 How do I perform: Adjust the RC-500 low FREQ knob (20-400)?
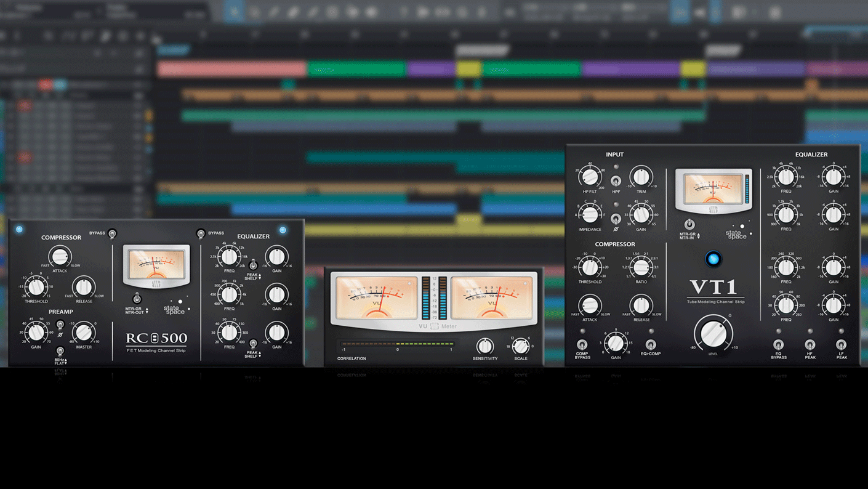[229, 333]
